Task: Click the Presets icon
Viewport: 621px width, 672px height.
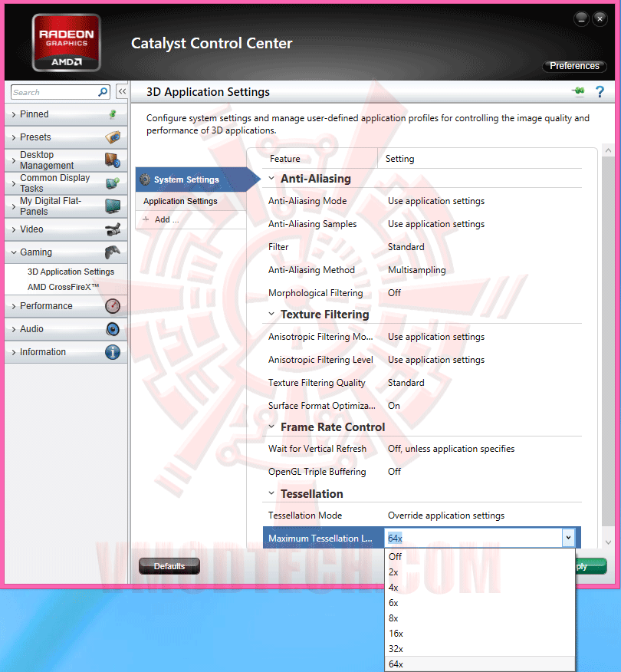Action: pyautogui.click(x=113, y=137)
